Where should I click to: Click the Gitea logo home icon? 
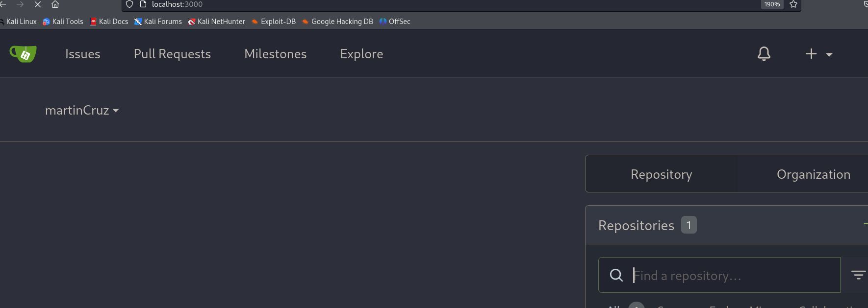[23, 54]
